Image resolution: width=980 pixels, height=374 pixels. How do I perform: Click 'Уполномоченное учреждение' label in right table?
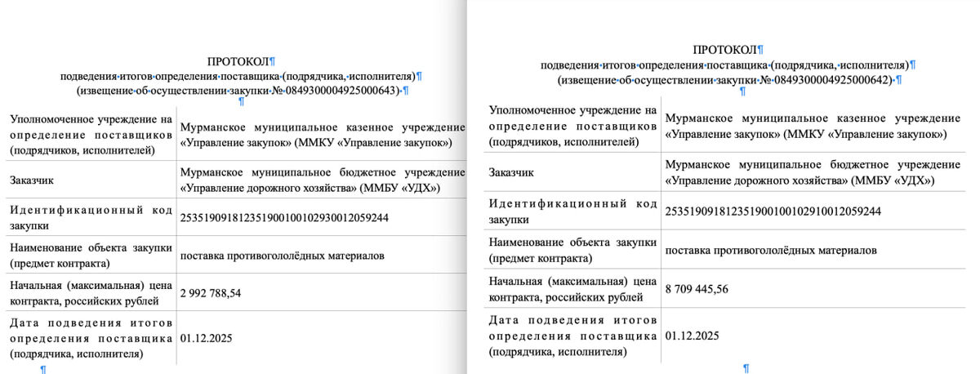[x=573, y=127]
